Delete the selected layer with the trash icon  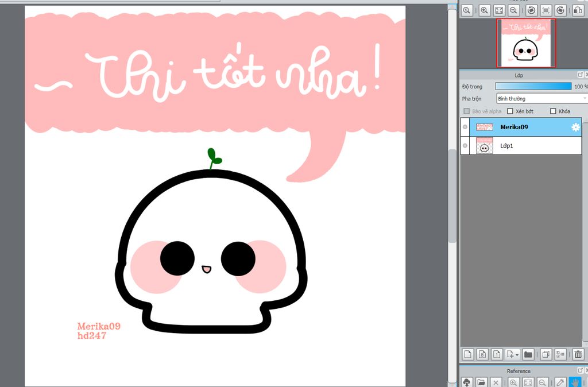tap(578, 354)
